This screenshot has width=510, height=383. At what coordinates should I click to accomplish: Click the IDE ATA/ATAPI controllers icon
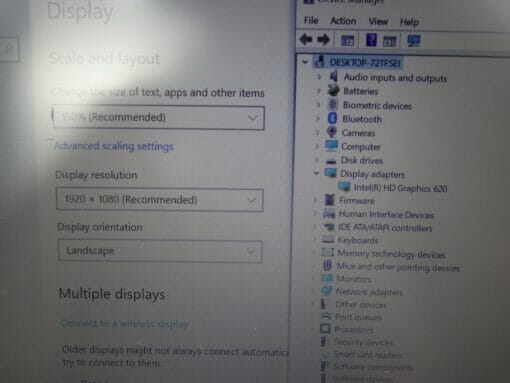click(x=329, y=227)
